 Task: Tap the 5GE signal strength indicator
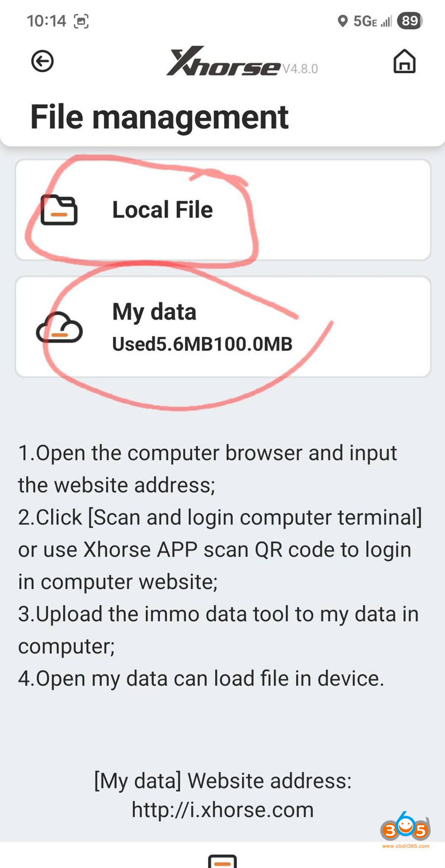coord(372,21)
